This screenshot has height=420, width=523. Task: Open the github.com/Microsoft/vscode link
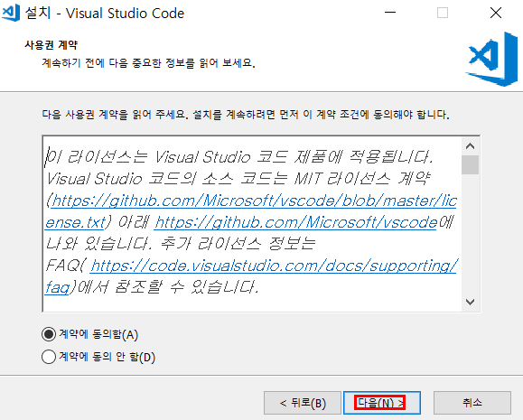295,222
